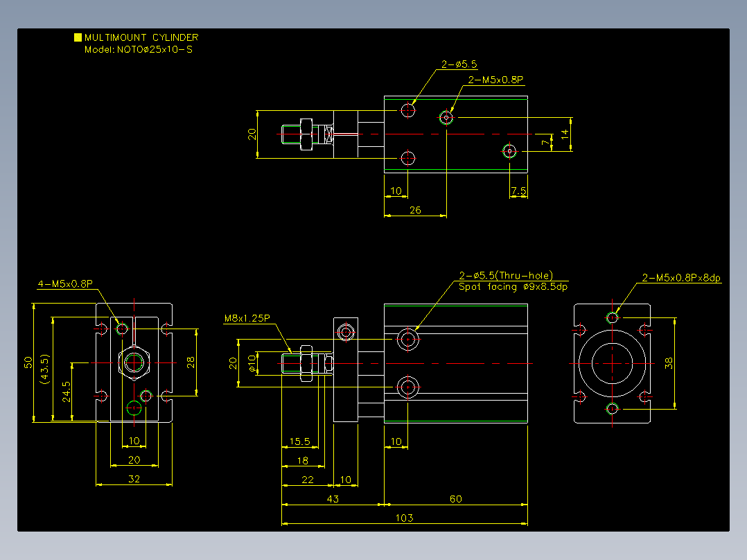Select the (43.5) reference dimension
Screen dimensions: 747x560
[x=45, y=369]
